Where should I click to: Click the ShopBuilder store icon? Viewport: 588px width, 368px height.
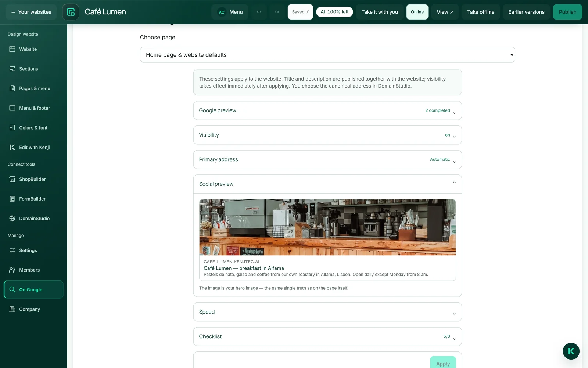tap(12, 179)
